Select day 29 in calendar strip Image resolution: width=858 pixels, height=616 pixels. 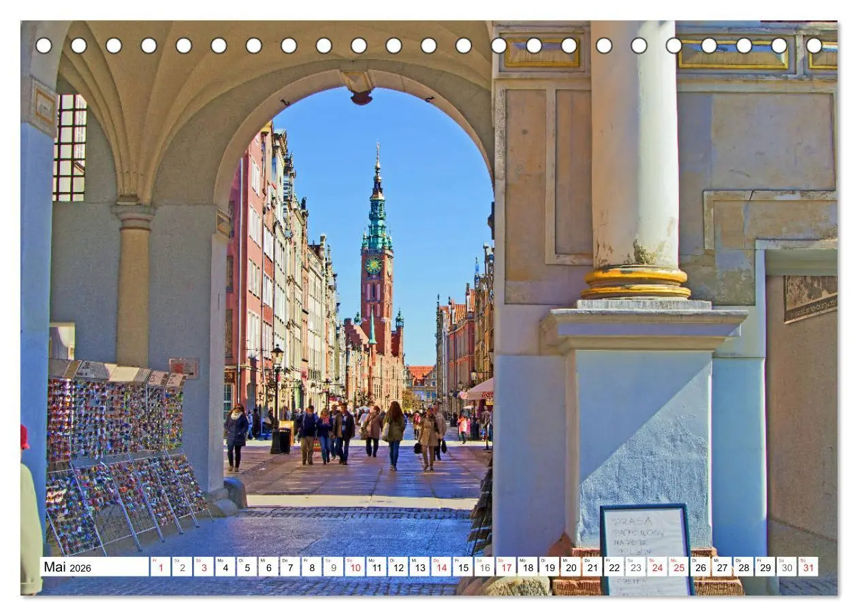coord(765,567)
